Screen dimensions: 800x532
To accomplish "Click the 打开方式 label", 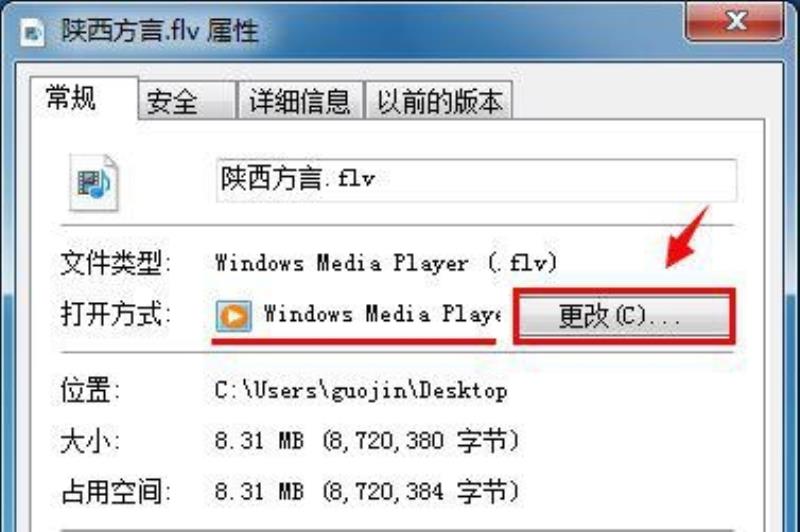I will tap(115, 314).
